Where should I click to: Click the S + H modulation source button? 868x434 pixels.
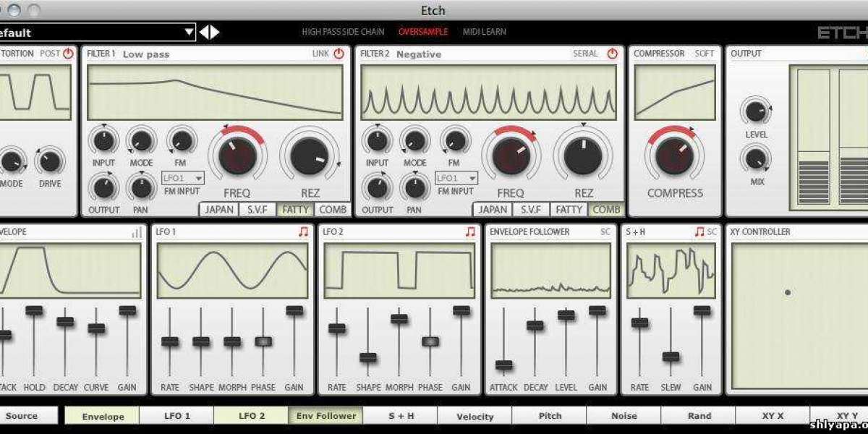401,416
